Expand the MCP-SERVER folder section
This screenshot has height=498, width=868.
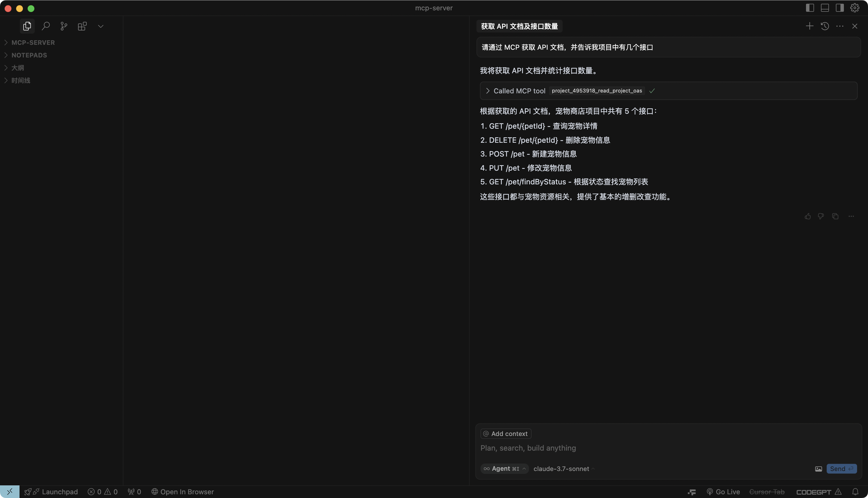click(x=33, y=43)
